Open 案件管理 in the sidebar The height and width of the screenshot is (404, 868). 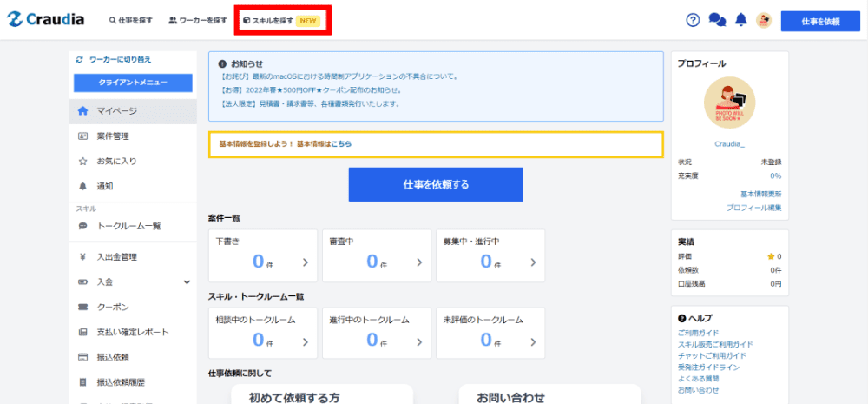point(113,136)
